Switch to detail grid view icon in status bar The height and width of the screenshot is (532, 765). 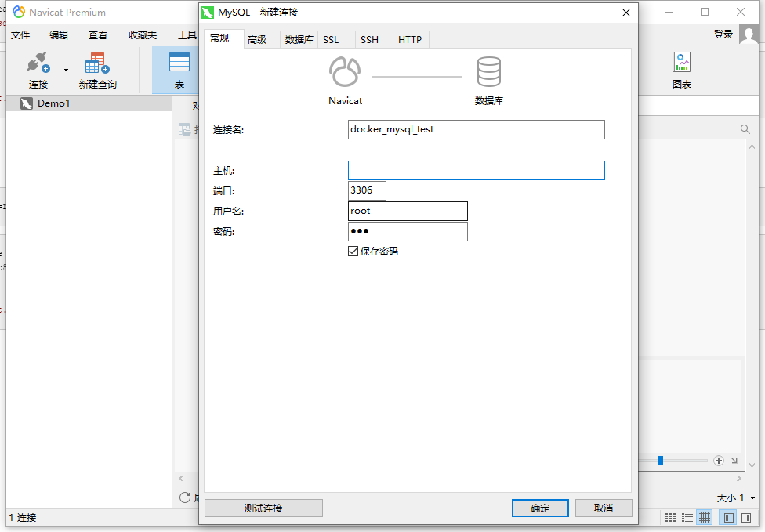(x=705, y=517)
